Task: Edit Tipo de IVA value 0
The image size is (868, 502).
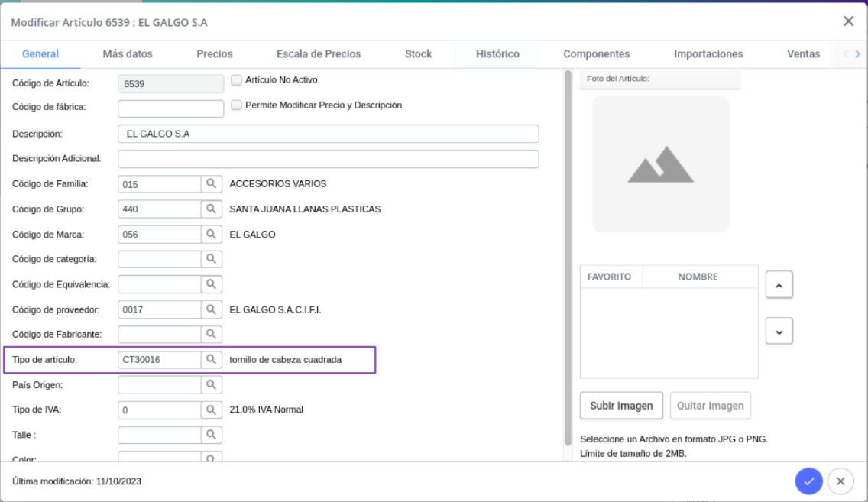Action: click(x=160, y=410)
